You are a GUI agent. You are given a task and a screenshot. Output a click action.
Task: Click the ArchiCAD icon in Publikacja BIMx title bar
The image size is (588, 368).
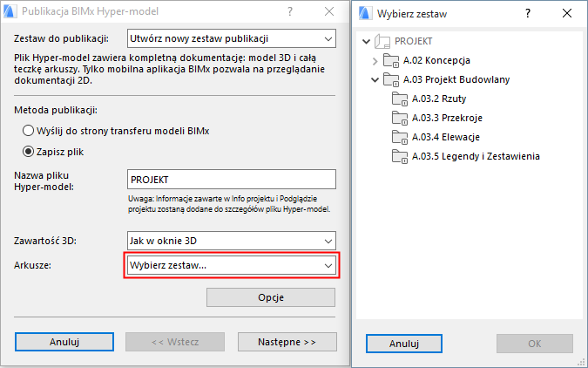pos(9,11)
